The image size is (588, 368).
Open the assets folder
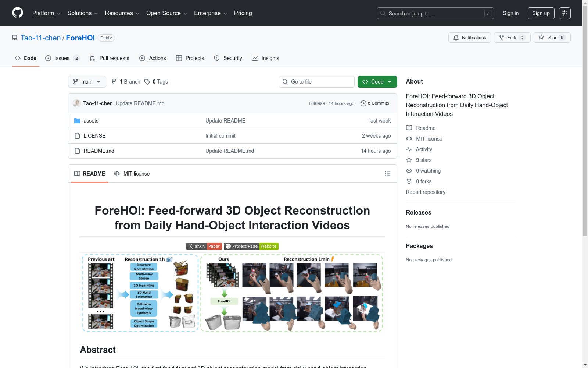91,121
